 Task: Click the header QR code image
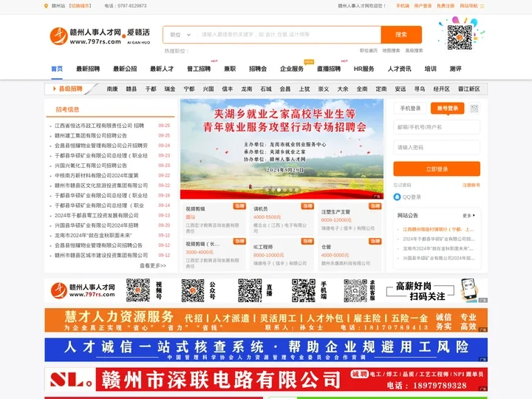[x=460, y=37]
